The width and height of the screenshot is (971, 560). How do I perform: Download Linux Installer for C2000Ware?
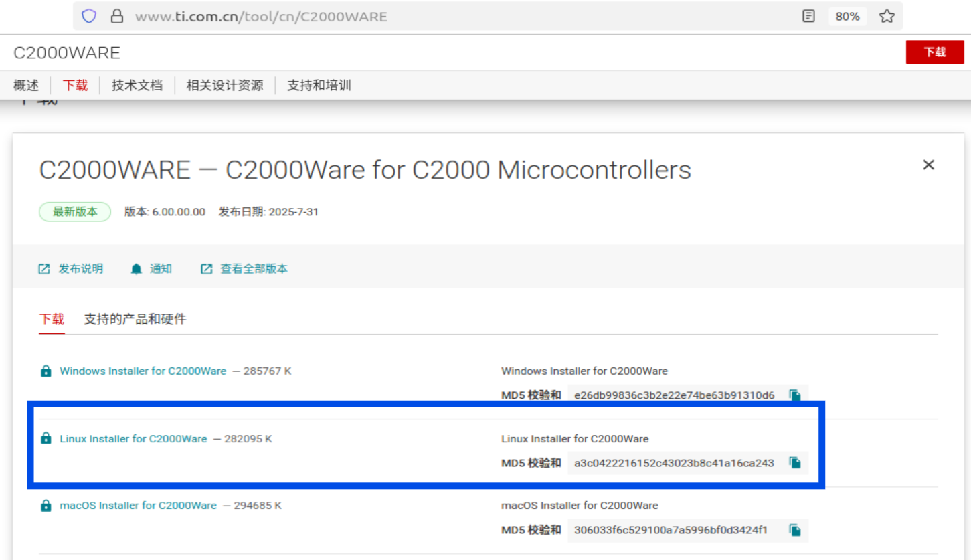tap(134, 439)
